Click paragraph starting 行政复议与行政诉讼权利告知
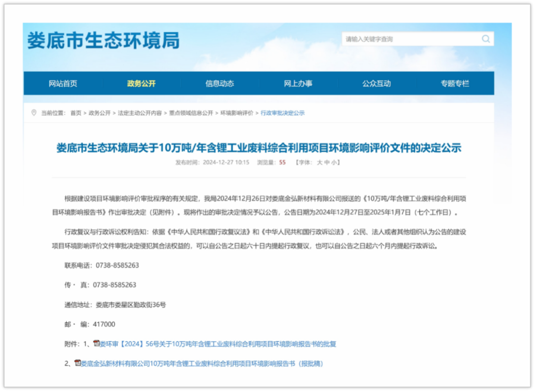The width and height of the screenshot is (535, 392). click(259, 239)
